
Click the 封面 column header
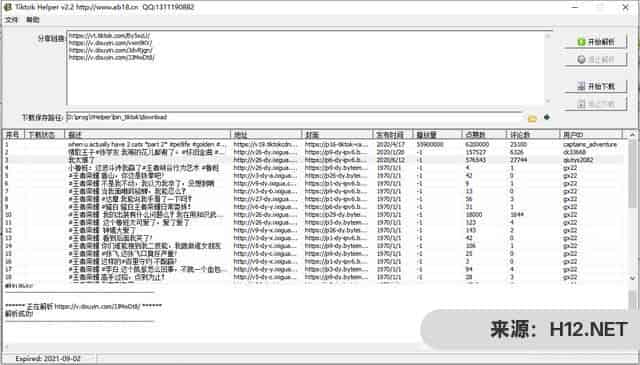(x=337, y=134)
